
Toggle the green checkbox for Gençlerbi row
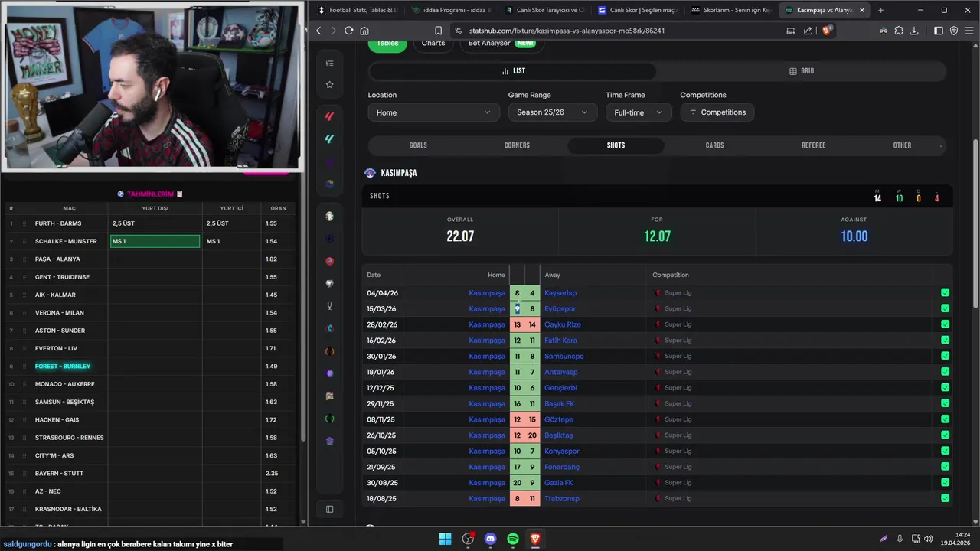[x=945, y=388]
